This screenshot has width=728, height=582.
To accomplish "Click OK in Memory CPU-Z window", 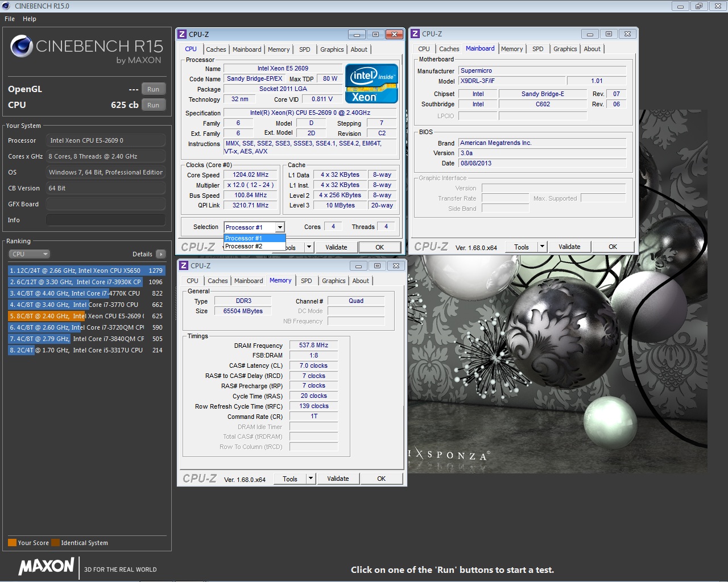I will [x=382, y=479].
